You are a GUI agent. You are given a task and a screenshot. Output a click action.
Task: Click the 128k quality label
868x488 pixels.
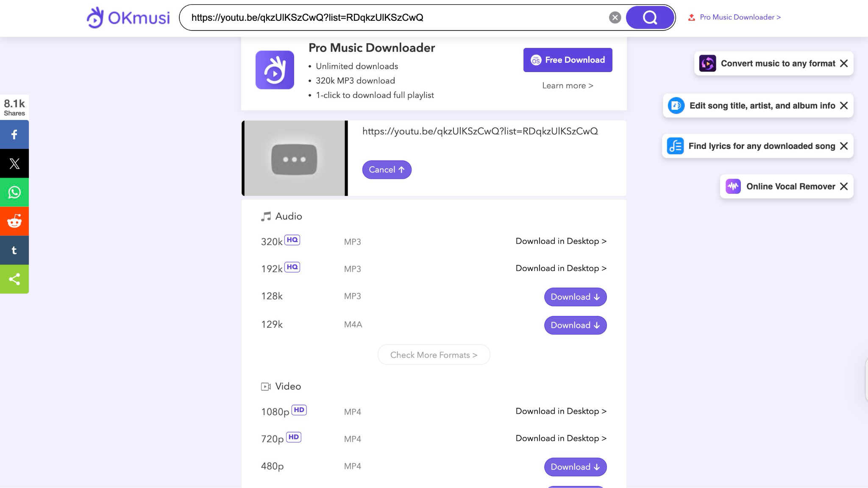pyautogui.click(x=272, y=296)
